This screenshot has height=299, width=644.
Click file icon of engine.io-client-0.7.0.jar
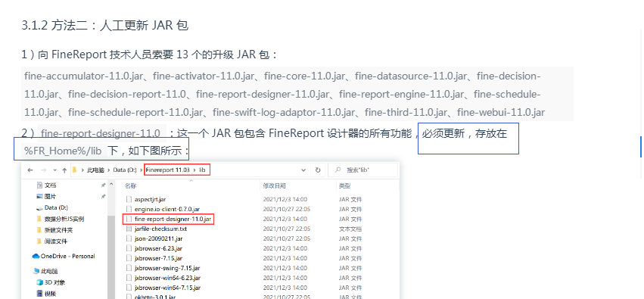(x=129, y=209)
